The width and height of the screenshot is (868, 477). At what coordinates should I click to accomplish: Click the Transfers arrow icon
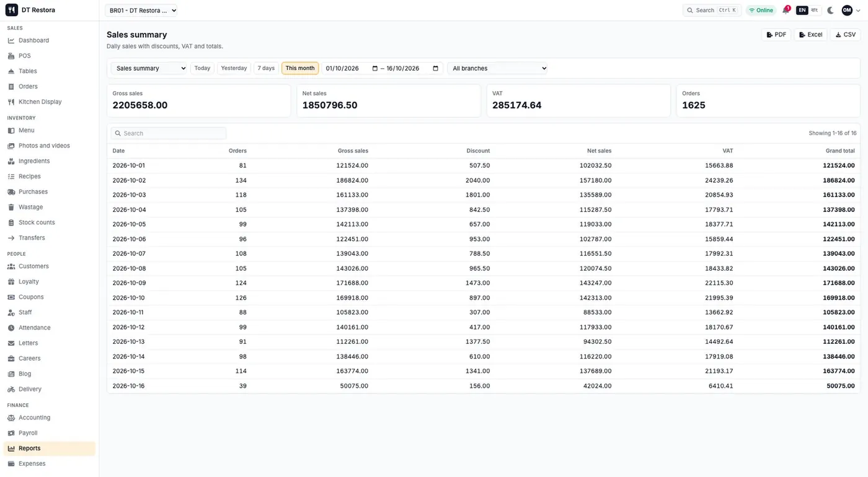11,238
